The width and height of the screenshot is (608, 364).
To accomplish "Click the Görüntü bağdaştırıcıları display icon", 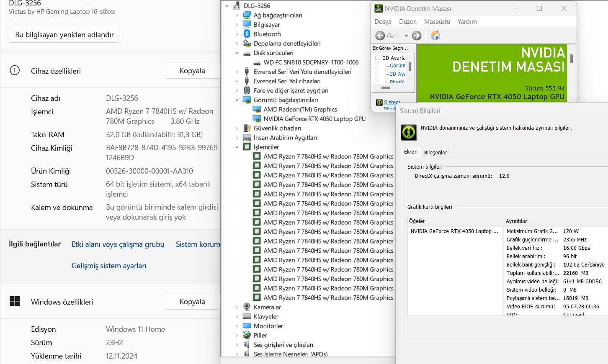I will (247, 100).
